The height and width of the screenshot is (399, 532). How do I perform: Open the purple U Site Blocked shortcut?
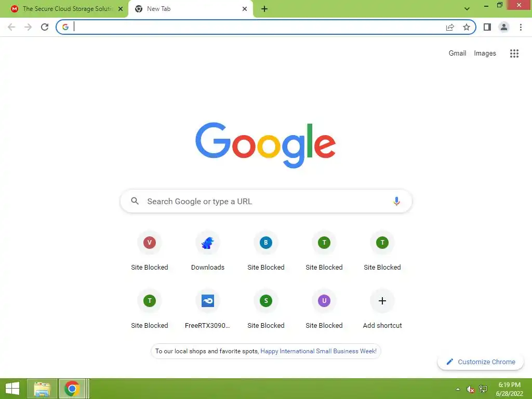pos(324,310)
